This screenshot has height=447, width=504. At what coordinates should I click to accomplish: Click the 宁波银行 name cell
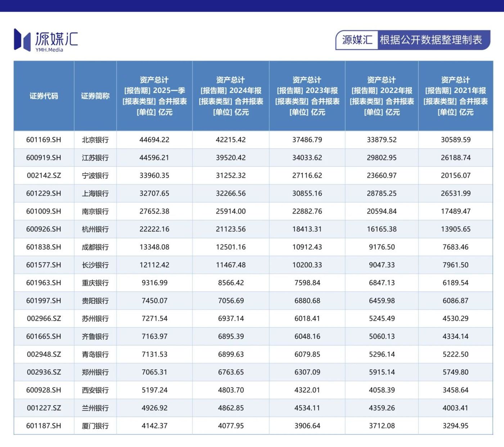(95, 175)
